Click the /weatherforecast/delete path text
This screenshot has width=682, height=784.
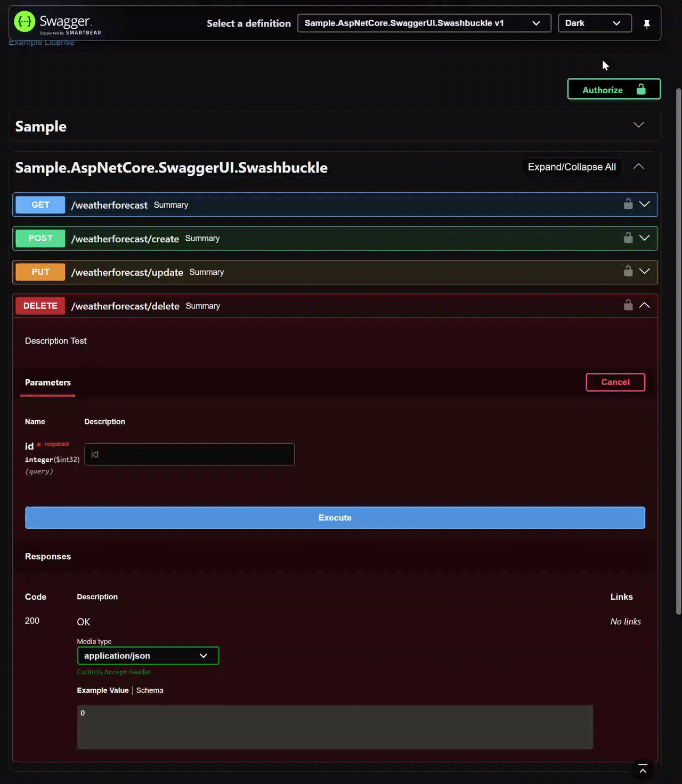click(x=125, y=306)
